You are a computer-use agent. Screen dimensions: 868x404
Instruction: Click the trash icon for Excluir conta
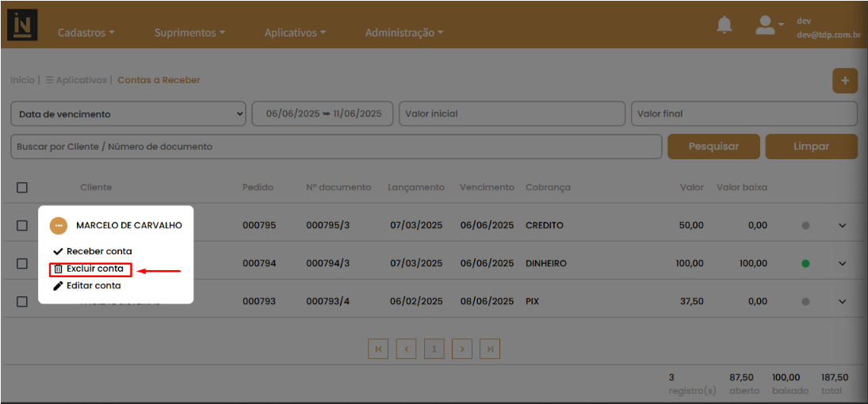point(58,269)
